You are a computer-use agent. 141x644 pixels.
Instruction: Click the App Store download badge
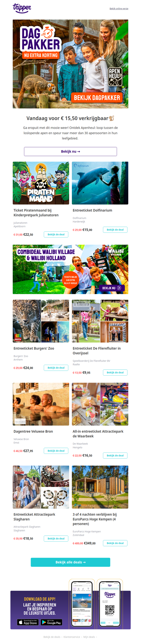28,622
